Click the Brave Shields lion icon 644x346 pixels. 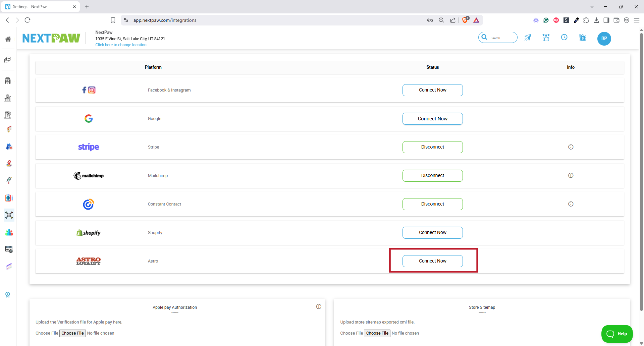pos(465,20)
